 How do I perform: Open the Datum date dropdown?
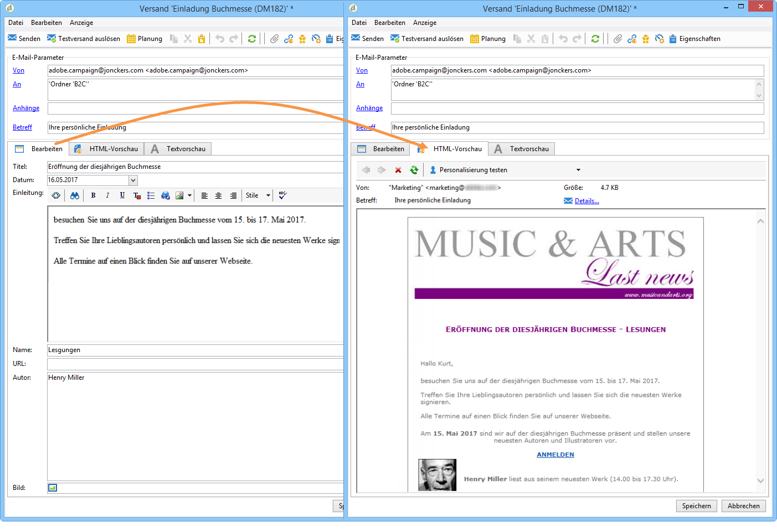133,180
